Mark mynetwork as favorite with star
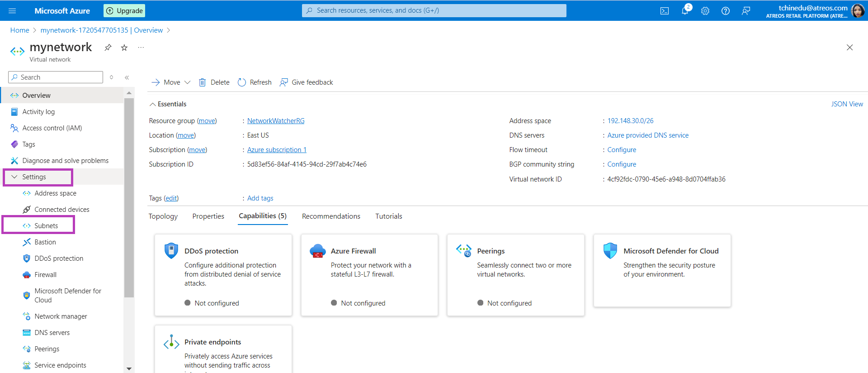This screenshot has height=373, width=868. tap(124, 48)
